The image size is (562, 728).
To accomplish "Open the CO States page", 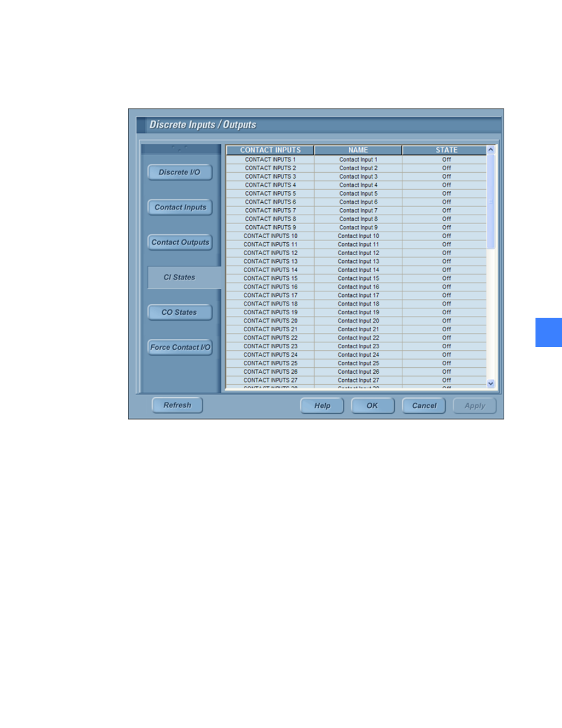I will [x=180, y=312].
